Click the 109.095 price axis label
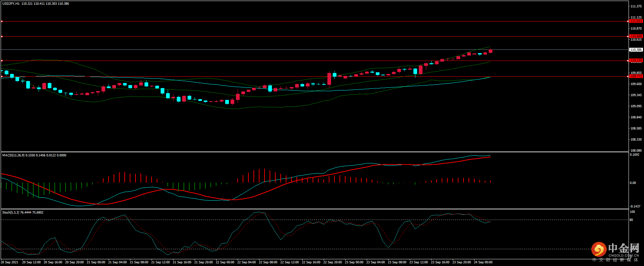This screenshot has width=644, height=266. (x=636, y=106)
